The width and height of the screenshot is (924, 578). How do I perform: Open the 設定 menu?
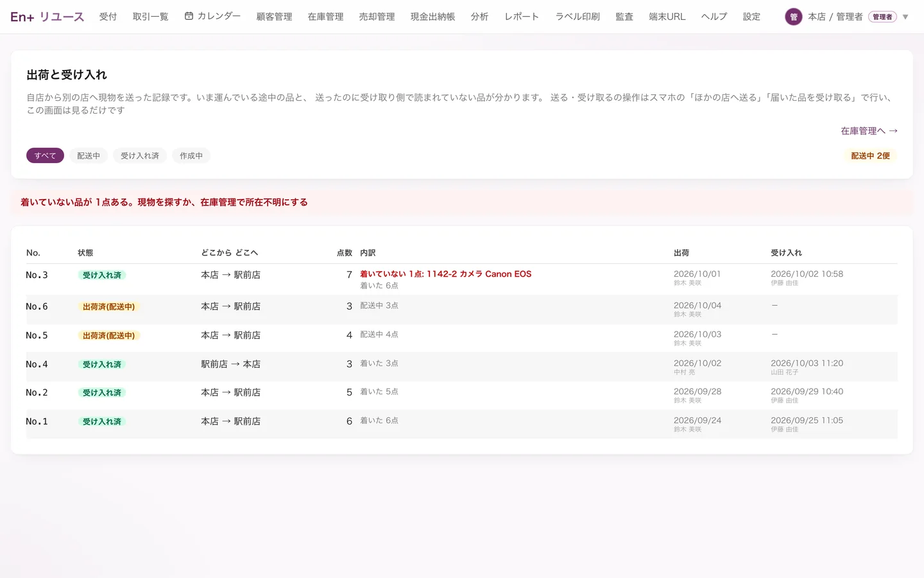[x=751, y=17]
